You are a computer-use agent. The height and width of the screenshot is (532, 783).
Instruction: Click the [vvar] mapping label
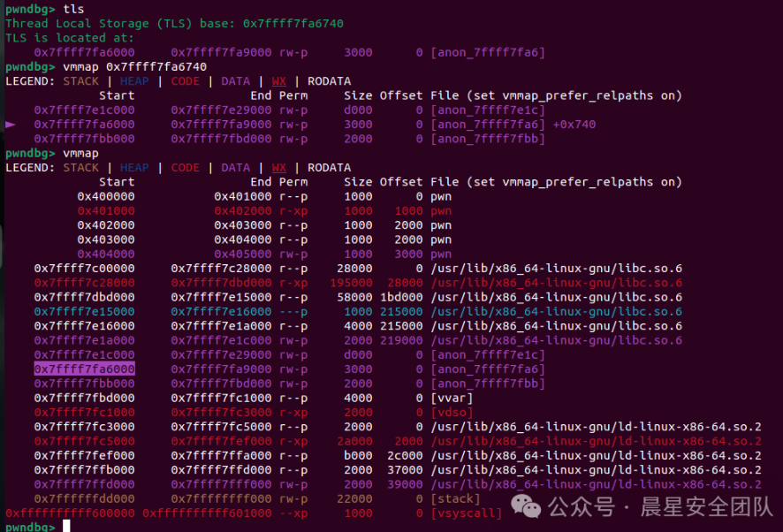[452, 398]
